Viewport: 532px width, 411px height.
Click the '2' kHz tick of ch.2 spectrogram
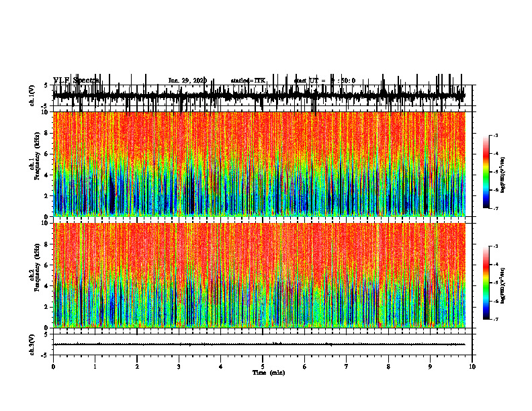click(x=47, y=307)
